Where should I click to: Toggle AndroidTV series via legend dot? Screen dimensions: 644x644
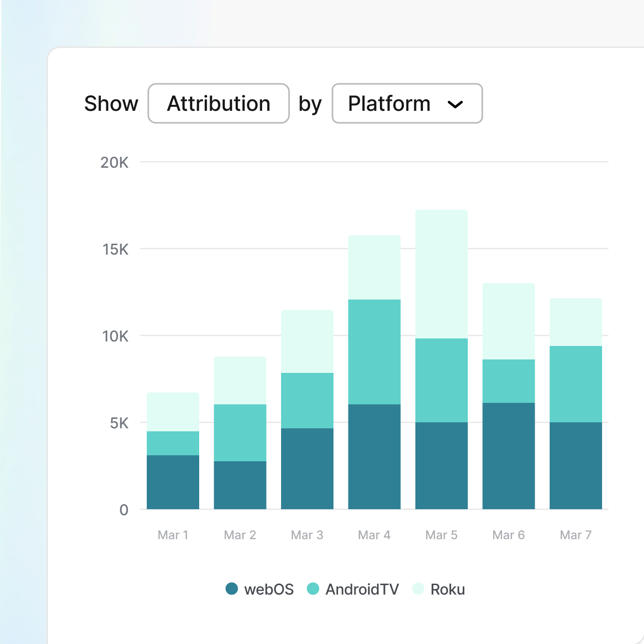pyautogui.click(x=313, y=589)
